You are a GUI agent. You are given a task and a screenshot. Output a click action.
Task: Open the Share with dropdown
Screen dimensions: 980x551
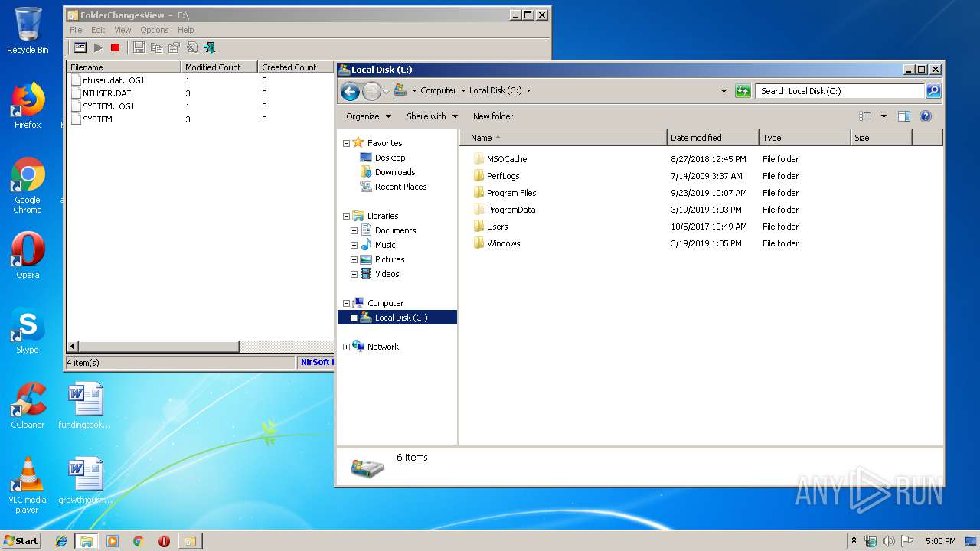coord(432,116)
